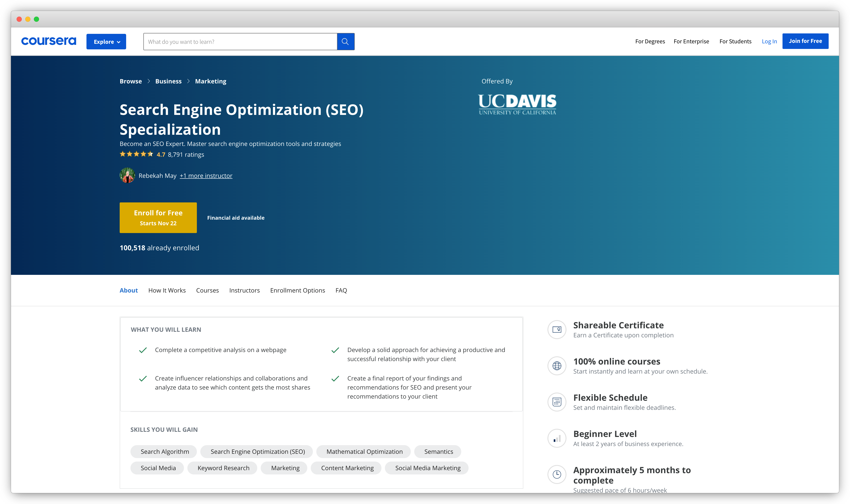Screen dimensions: 850x504
Task: Click the globe icon for online courses
Action: coord(557,366)
